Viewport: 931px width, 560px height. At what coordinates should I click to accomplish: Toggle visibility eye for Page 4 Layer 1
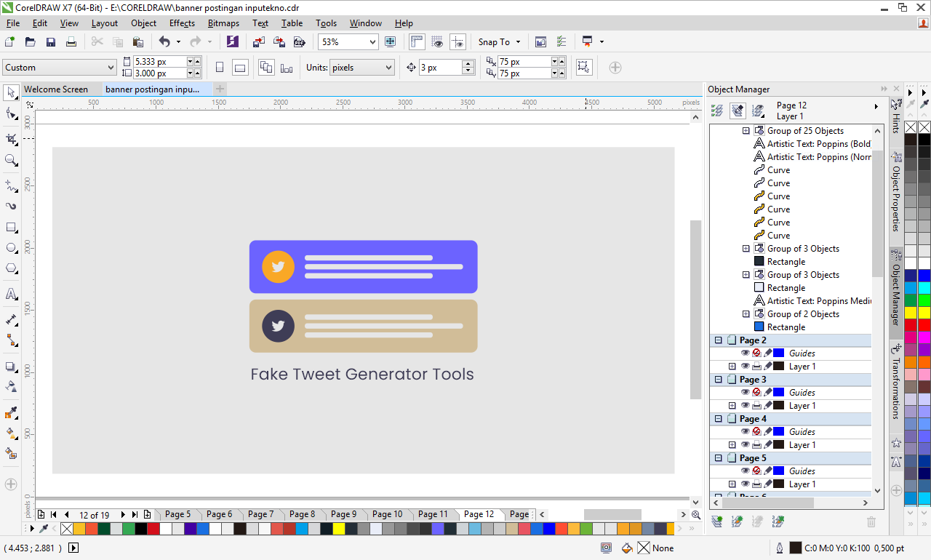[x=745, y=444]
